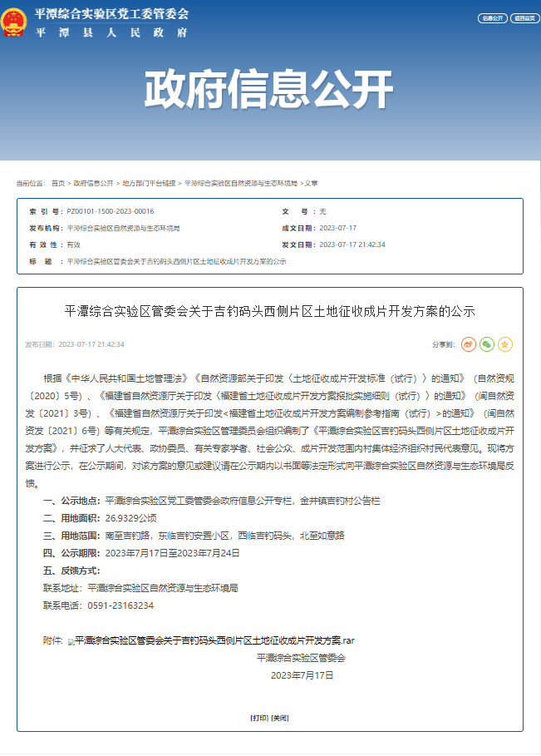The height and width of the screenshot is (756, 541).
Task: Click index number PZ00101-1500-2023-00016
Action: click(111, 211)
